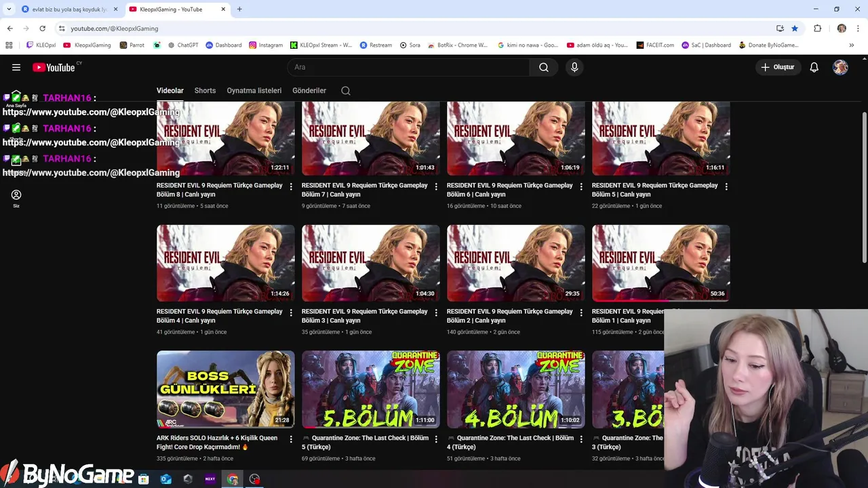Screen dimensions: 868x488
Task: Close the KleopxlGaming - YouTube tab
Action: click(x=223, y=9)
